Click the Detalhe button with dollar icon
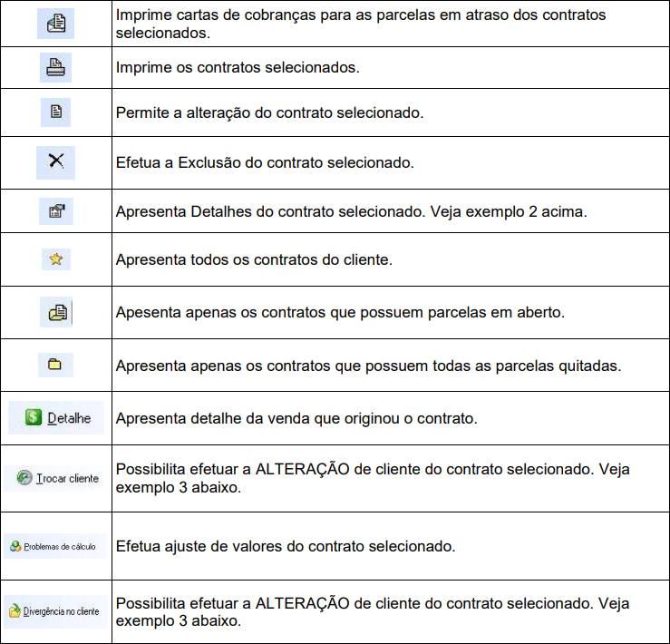The image size is (670, 644). [56, 418]
